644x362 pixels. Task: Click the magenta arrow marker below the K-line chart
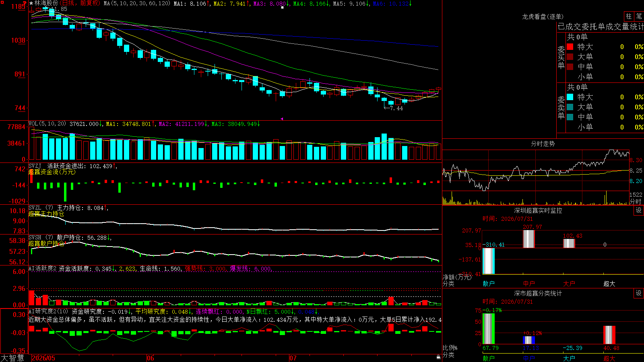pyautogui.click(x=282, y=119)
